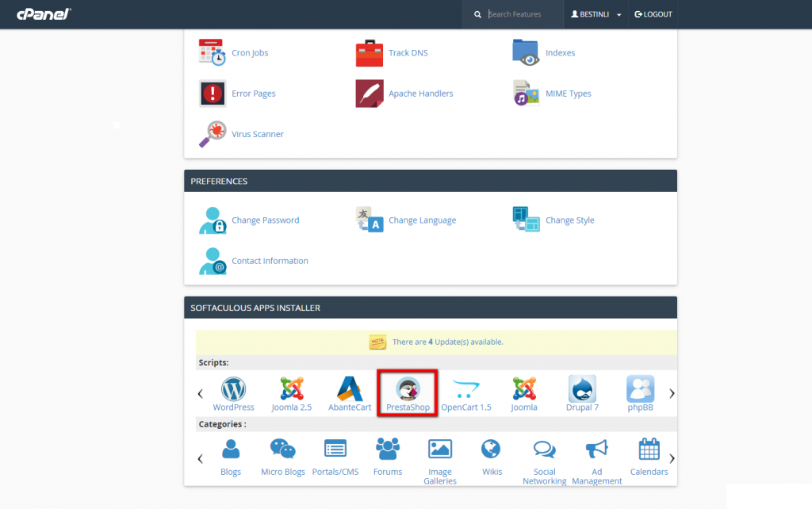
Task: Click the Joomla script text label
Action: (x=524, y=408)
